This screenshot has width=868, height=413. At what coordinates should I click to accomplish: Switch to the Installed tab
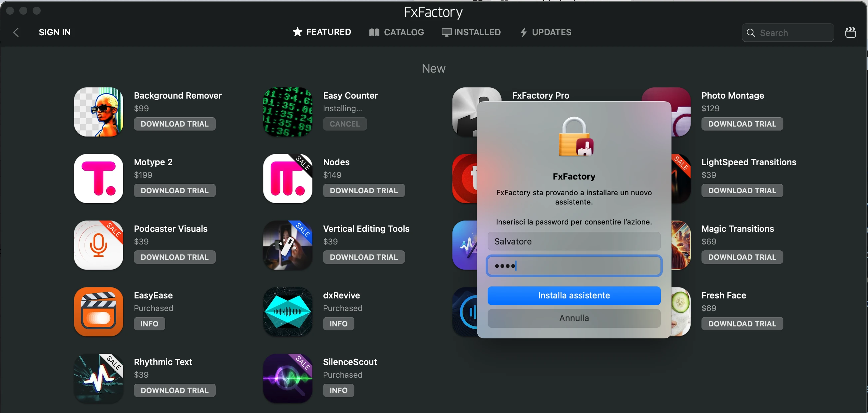(x=471, y=32)
